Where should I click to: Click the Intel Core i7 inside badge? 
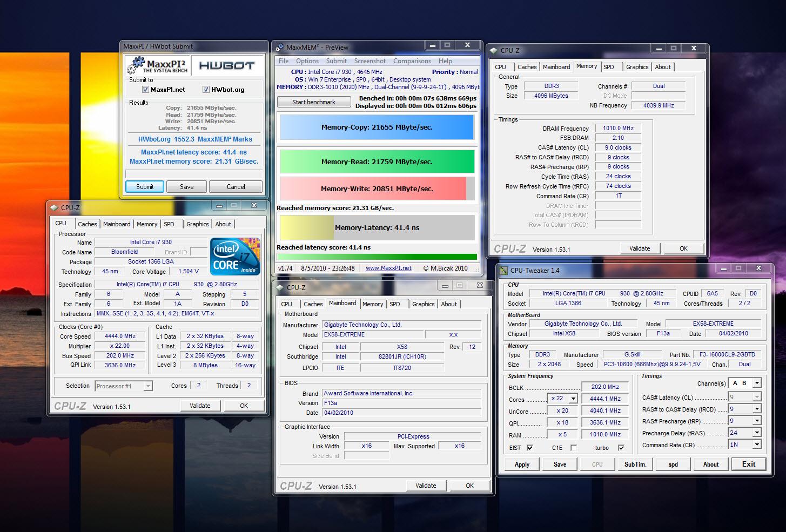click(235, 256)
